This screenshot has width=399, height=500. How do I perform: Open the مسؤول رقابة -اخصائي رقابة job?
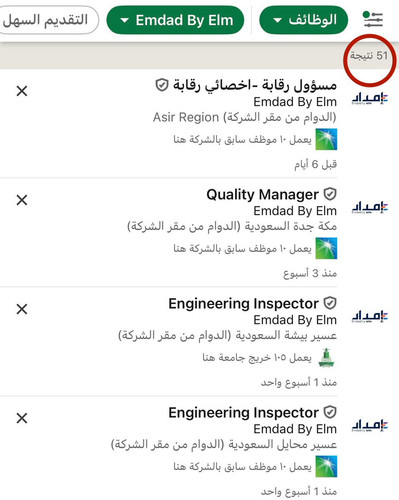pyautogui.click(x=255, y=86)
